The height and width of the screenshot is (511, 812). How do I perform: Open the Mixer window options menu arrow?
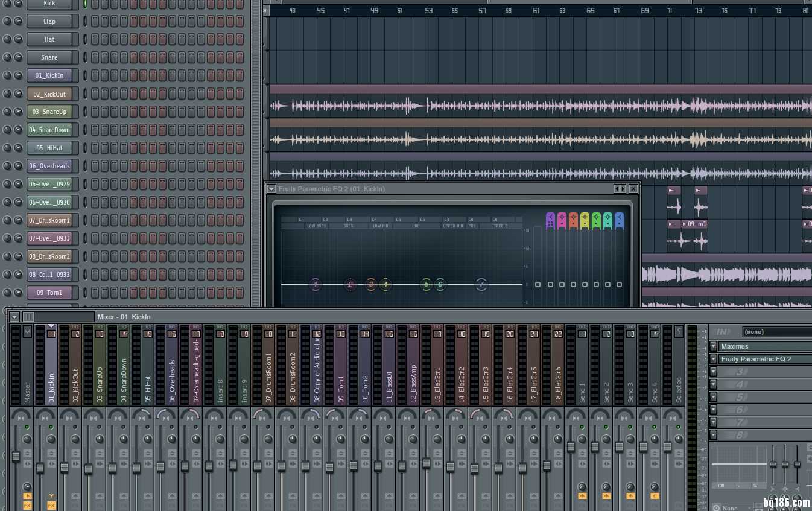click(14, 317)
